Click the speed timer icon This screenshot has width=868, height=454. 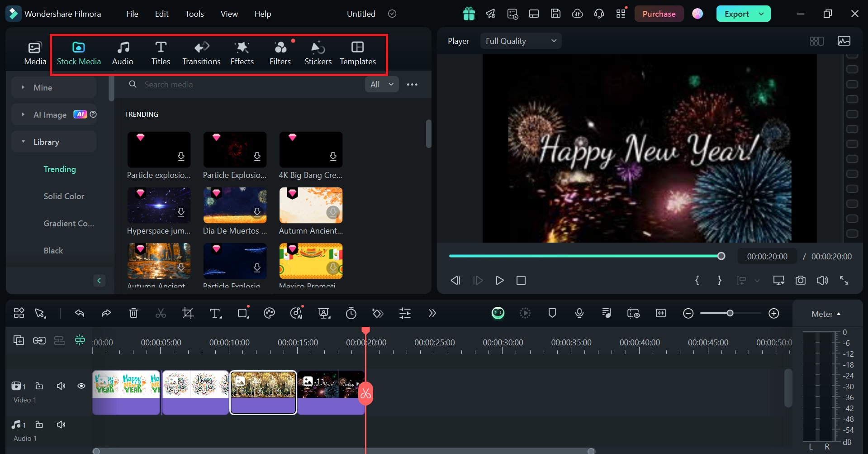point(351,313)
